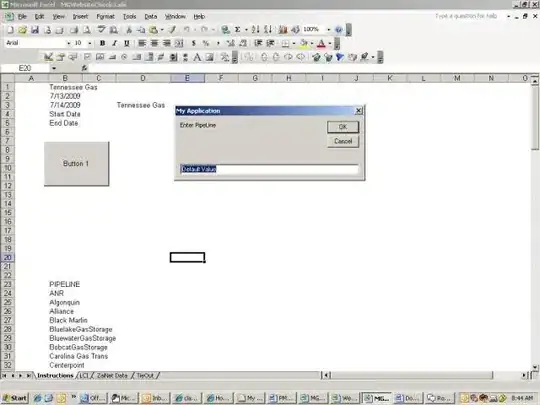Click the AutoSum sigma icon
Image resolution: width=540 pixels, height=405 pixels.
click(238, 30)
